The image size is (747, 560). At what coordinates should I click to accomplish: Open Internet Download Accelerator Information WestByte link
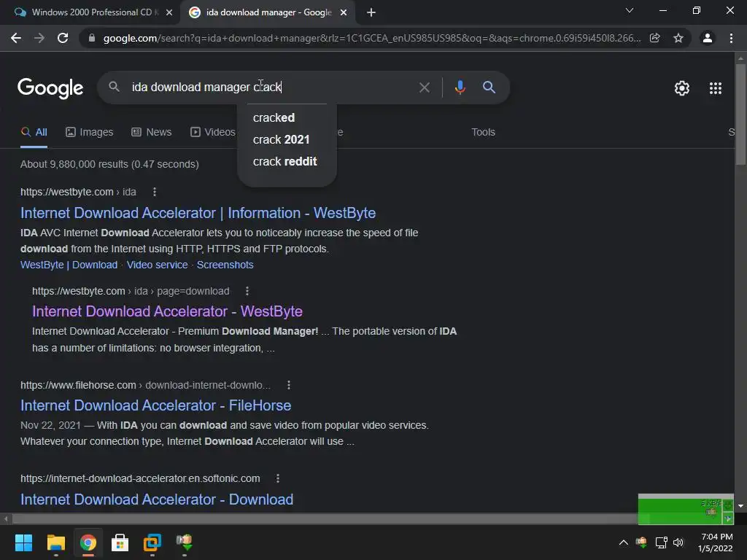click(198, 213)
